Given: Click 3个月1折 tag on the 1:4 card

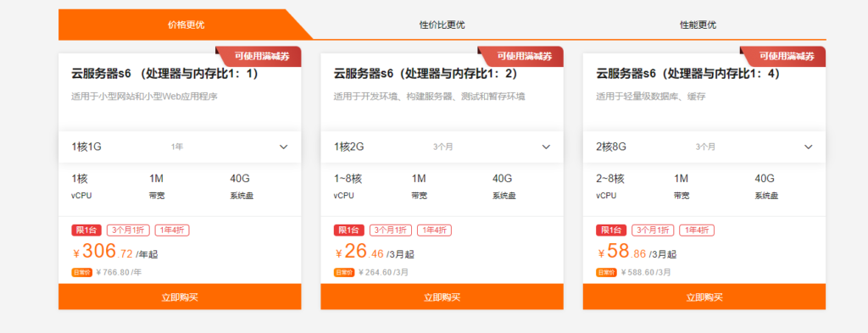Looking at the screenshot, I should pos(654,230).
